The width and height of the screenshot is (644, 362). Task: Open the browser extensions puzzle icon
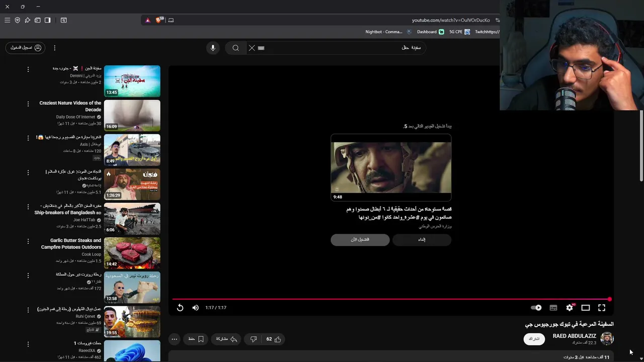27,20
